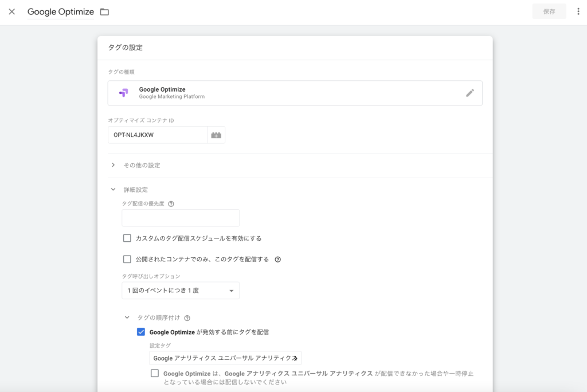Click the pencil icon to edit tag type
587x392 pixels.
470,93
